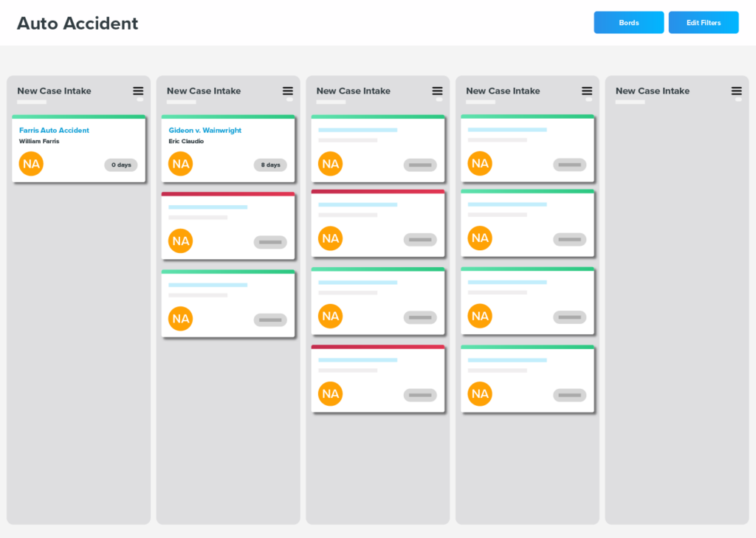The image size is (756, 538).
Task: Click the Bords button
Action: (629, 23)
